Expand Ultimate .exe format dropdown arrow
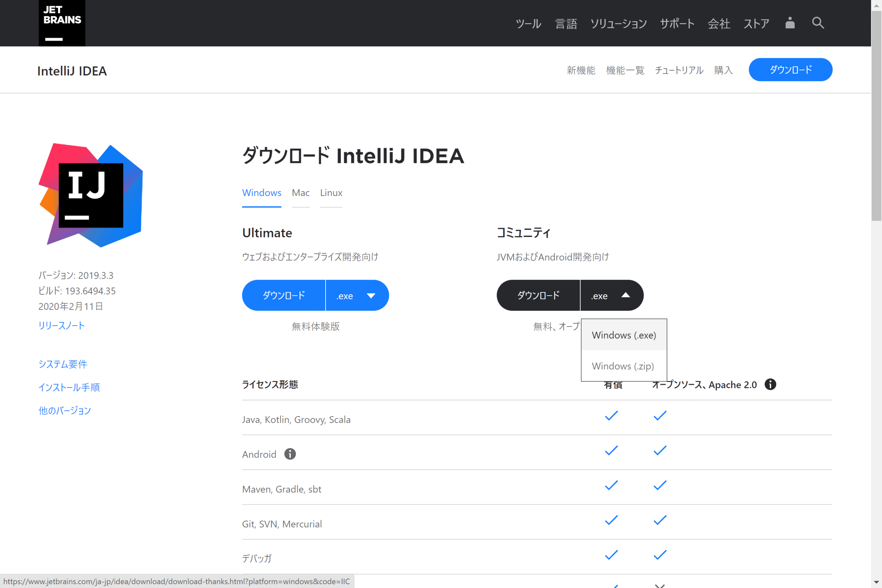 (370, 296)
